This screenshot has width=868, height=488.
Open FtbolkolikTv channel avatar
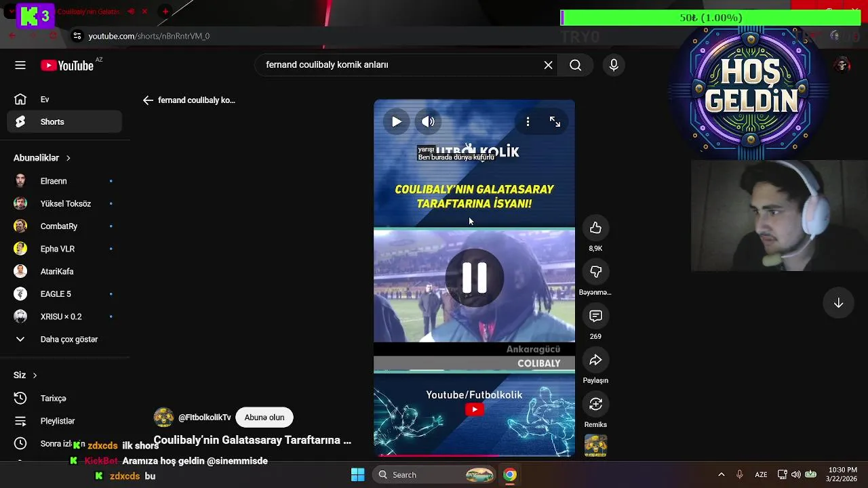(x=163, y=418)
